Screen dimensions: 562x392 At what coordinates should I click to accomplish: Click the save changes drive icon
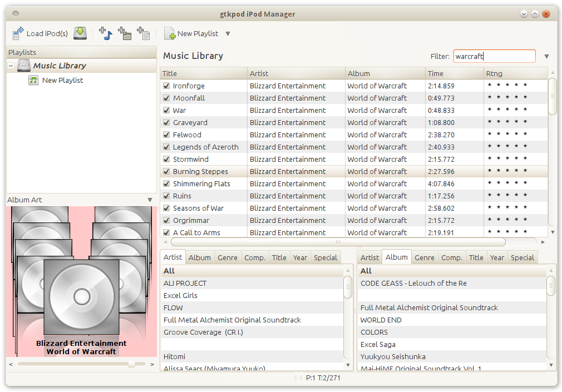[81, 33]
